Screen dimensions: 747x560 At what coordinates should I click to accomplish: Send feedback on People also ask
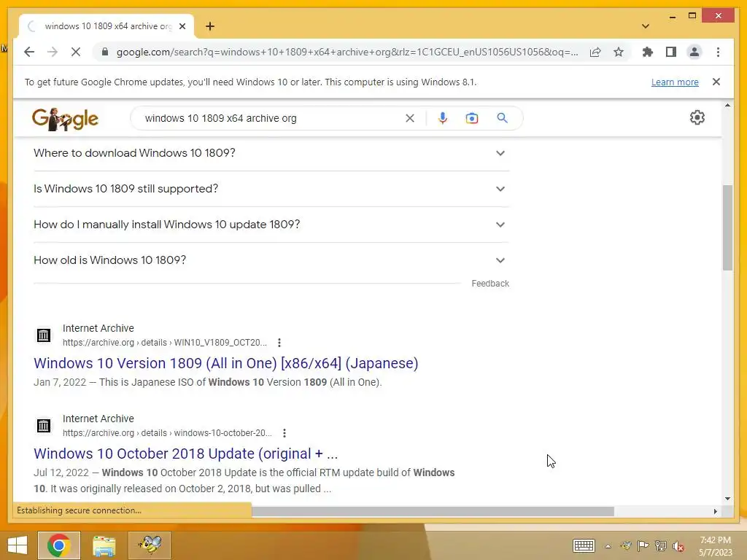[490, 284]
